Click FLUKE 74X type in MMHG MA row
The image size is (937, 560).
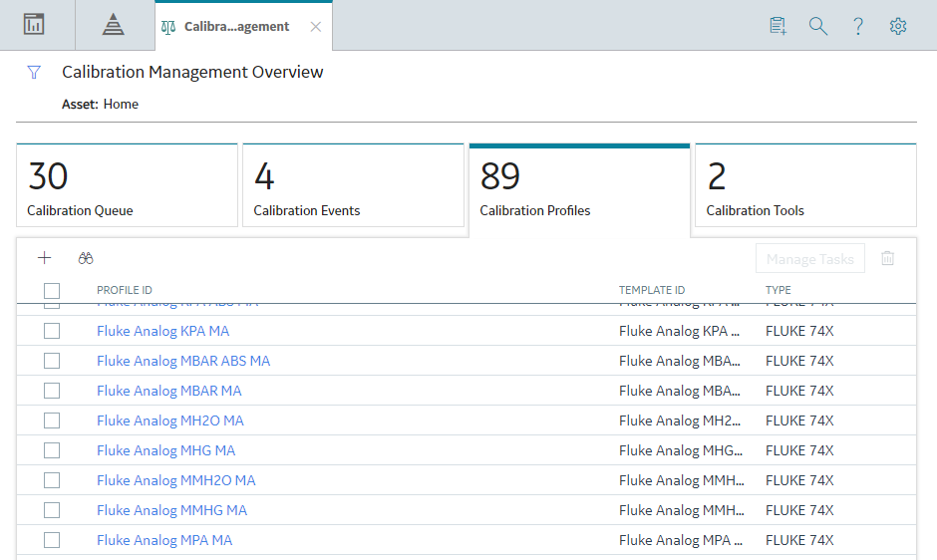coord(799,510)
